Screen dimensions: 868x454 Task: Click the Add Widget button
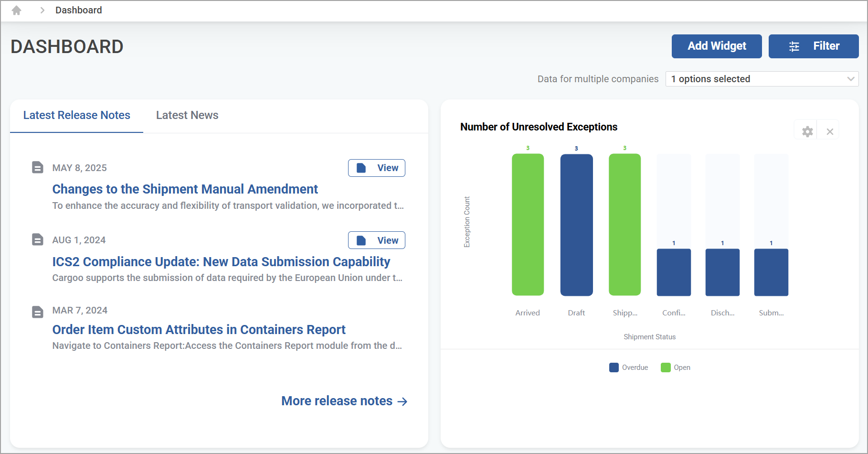point(717,46)
